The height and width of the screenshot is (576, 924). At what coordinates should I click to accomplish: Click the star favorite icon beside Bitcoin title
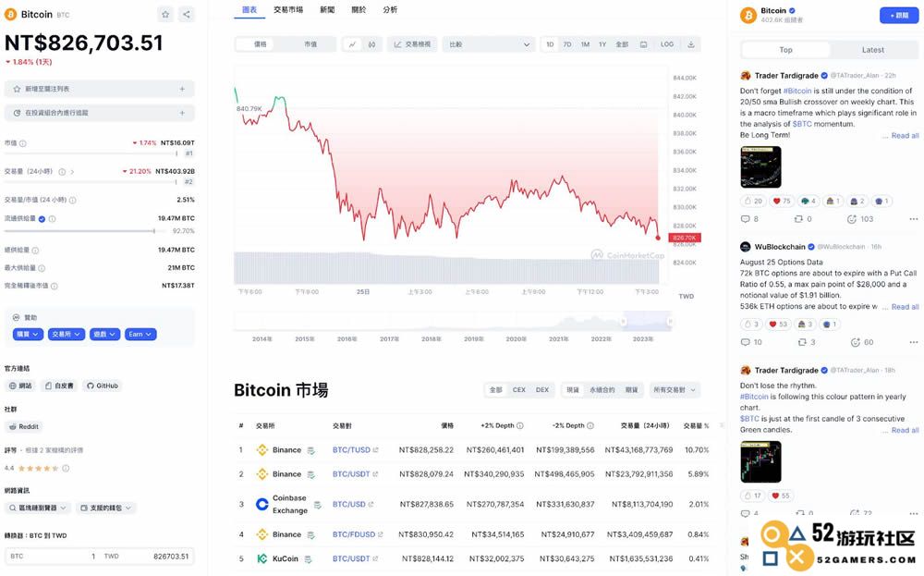pyautogui.click(x=165, y=14)
